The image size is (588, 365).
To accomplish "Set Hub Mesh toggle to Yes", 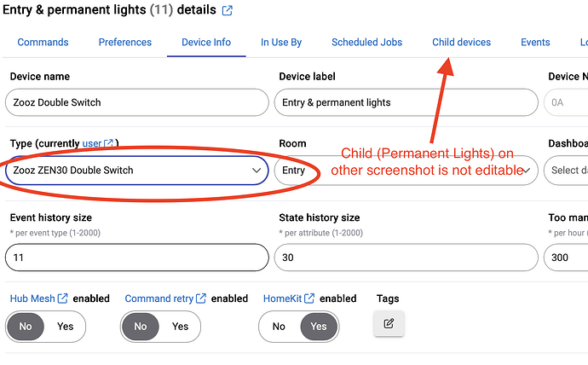I will (x=65, y=326).
